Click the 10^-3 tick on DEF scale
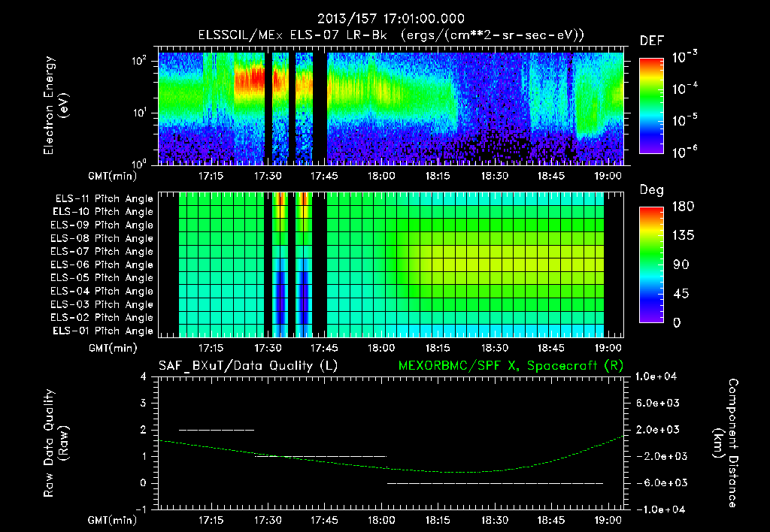The height and width of the screenshot is (532, 770). click(x=684, y=57)
